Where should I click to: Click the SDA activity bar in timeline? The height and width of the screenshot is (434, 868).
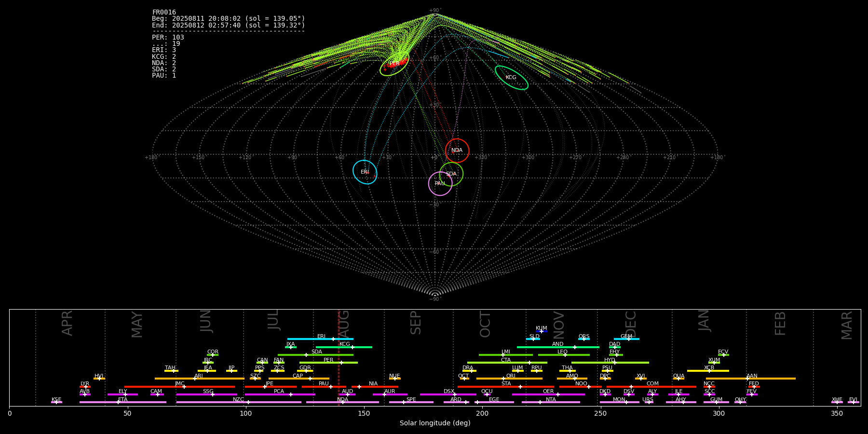pyautogui.click(x=315, y=355)
